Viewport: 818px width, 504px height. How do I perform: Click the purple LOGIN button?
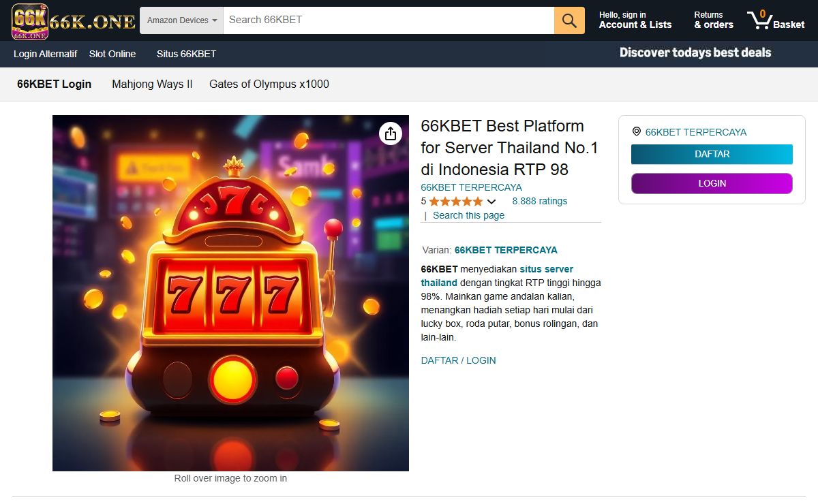(712, 183)
